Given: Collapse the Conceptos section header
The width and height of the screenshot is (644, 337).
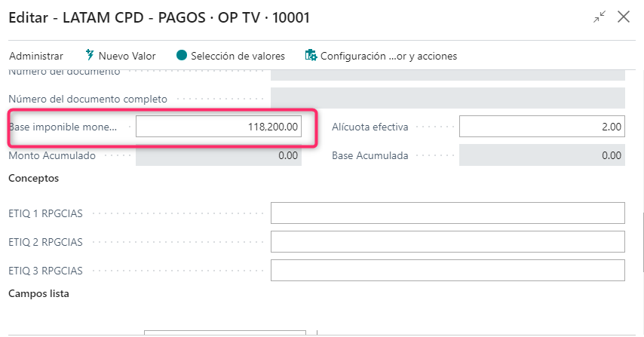Looking at the screenshot, I should pyautogui.click(x=34, y=178).
